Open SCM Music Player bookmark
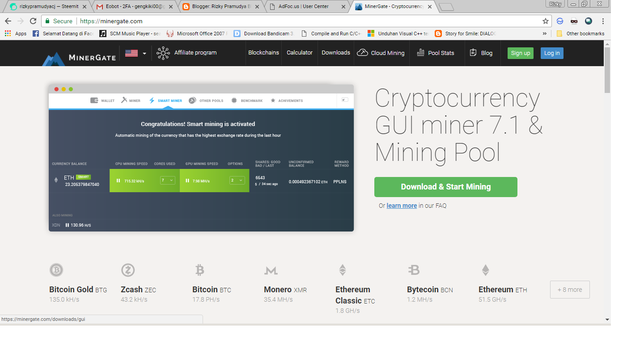This screenshot has height=362, width=644. [x=130, y=34]
